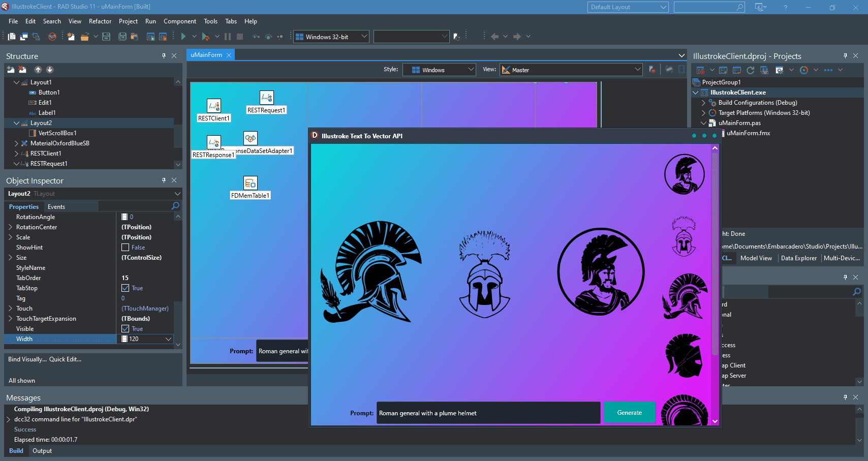Select Button1 in the Structure tree

(x=49, y=93)
